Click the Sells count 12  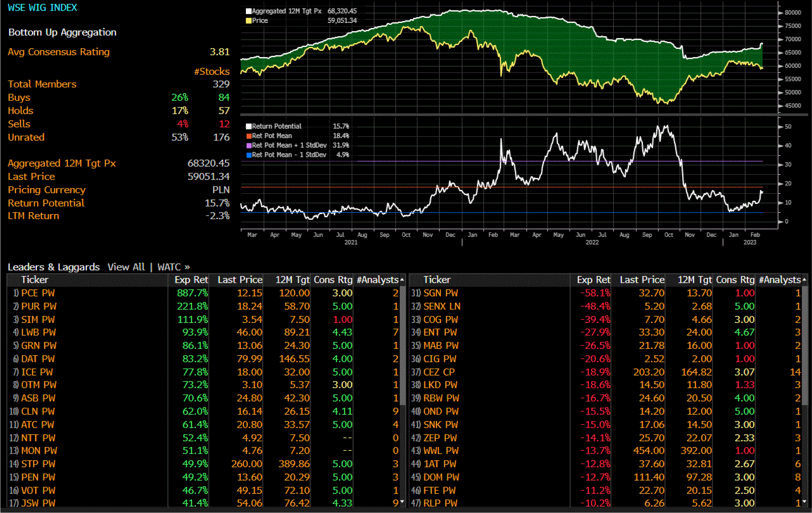[224, 124]
